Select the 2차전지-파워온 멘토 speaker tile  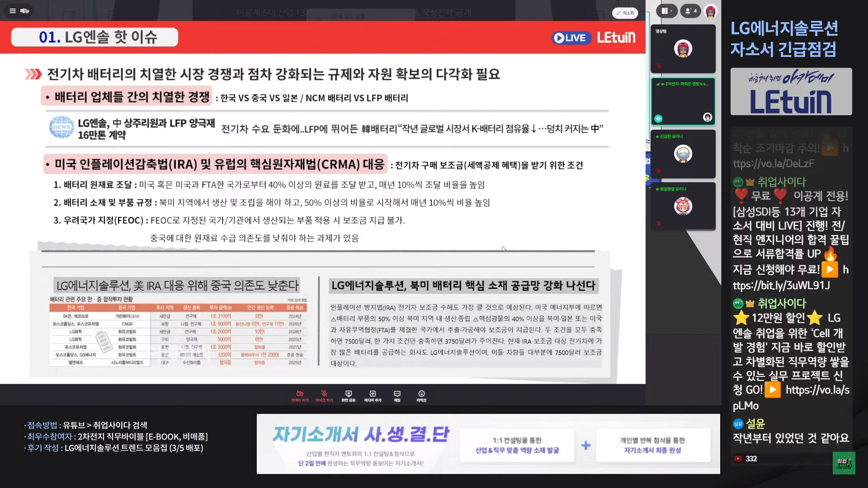[x=683, y=101]
